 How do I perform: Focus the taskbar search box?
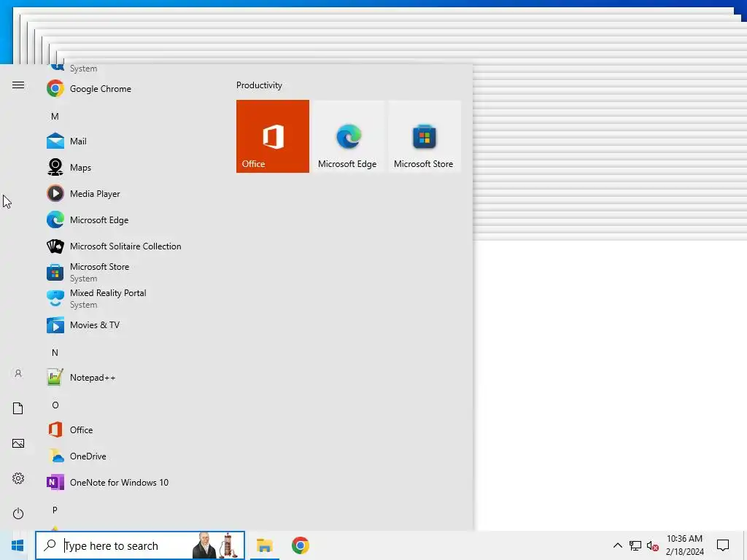tap(140, 545)
